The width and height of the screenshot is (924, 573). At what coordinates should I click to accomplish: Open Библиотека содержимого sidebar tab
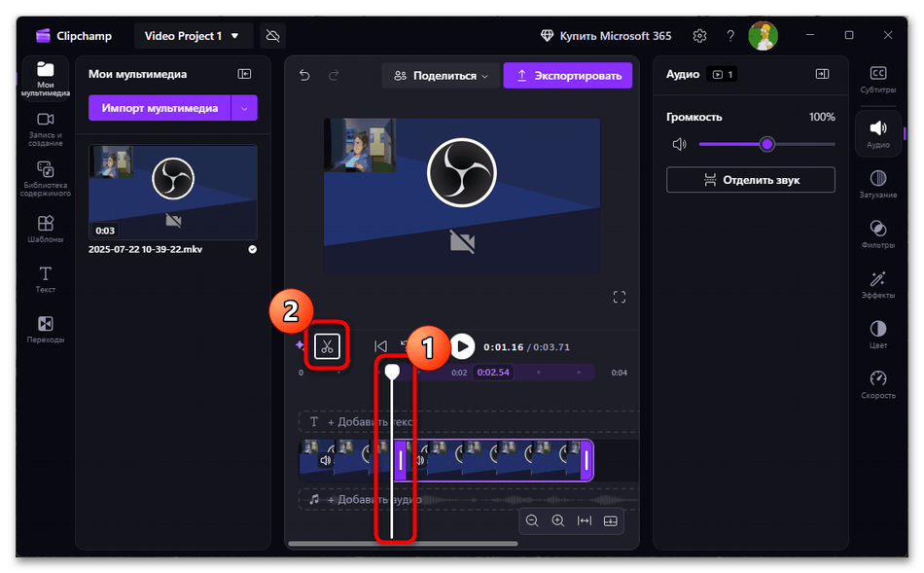click(x=46, y=179)
